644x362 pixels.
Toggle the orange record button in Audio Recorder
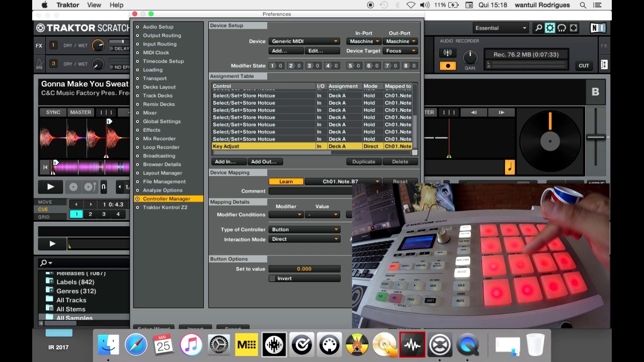[447, 66]
